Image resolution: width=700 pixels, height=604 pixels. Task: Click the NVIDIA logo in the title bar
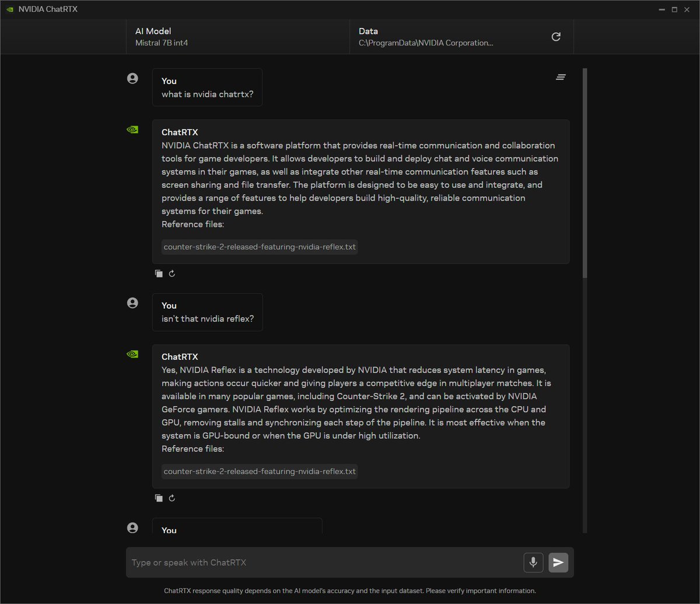point(10,9)
